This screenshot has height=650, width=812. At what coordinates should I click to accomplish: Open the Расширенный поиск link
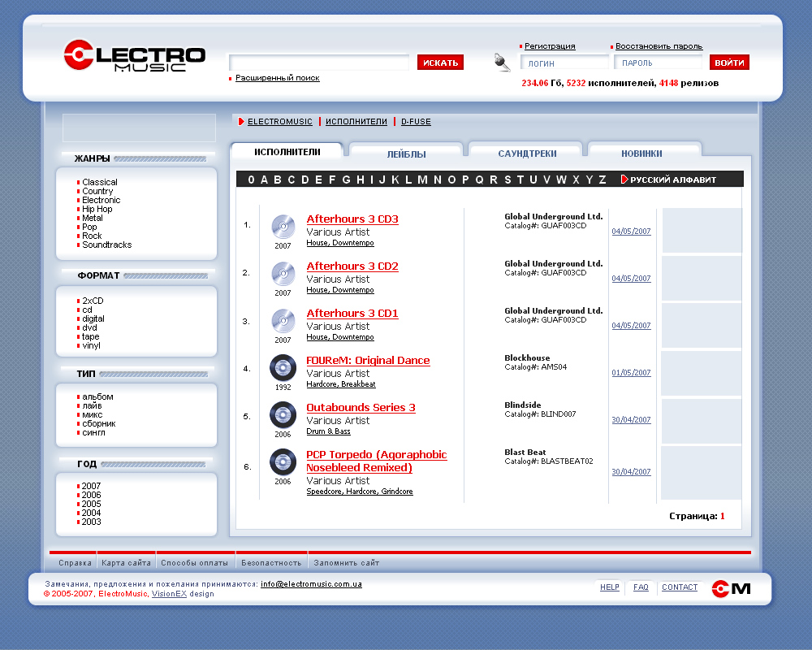pos(277,78)
